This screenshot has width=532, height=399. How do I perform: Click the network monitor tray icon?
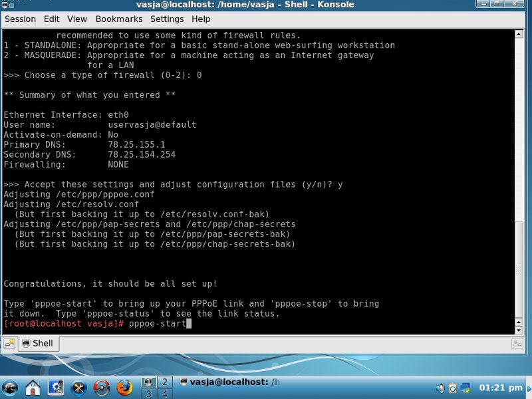[x=467, y=387]
